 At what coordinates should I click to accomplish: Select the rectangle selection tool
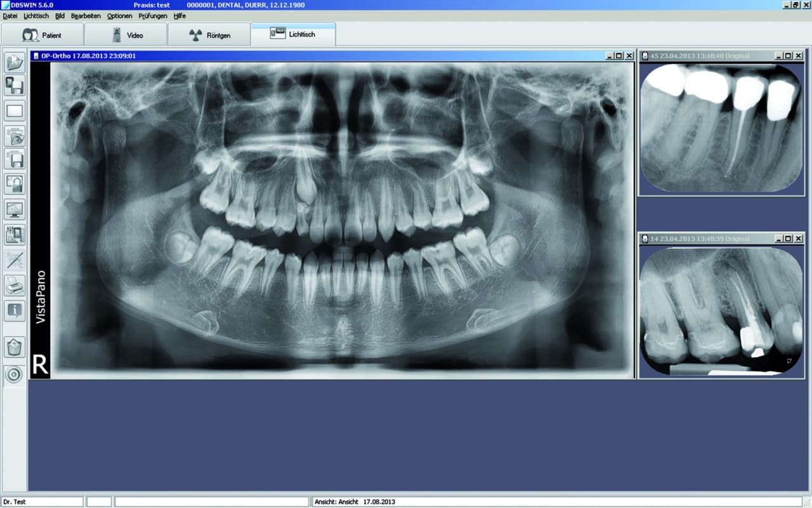[15, 110]
